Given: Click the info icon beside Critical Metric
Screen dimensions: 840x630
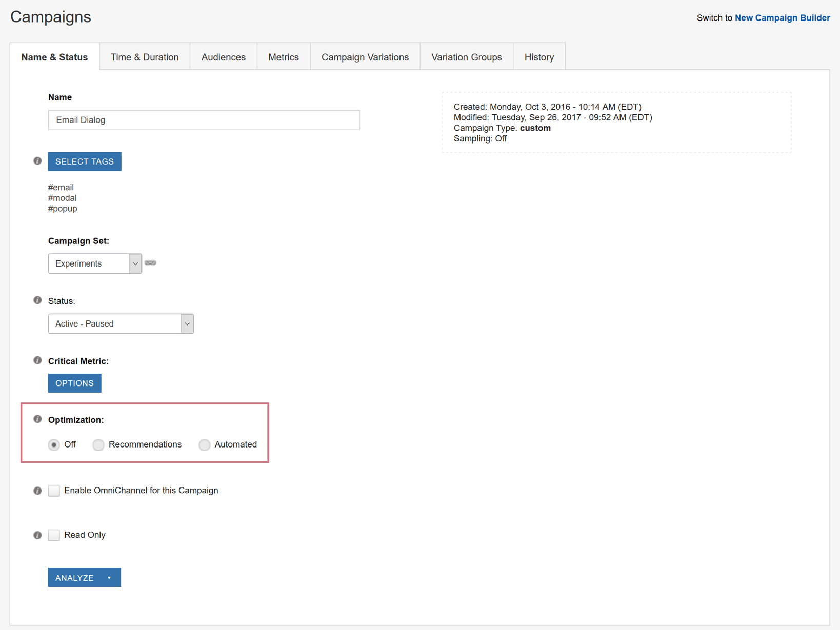Looking at the screenshot, I should pos(37,360).
